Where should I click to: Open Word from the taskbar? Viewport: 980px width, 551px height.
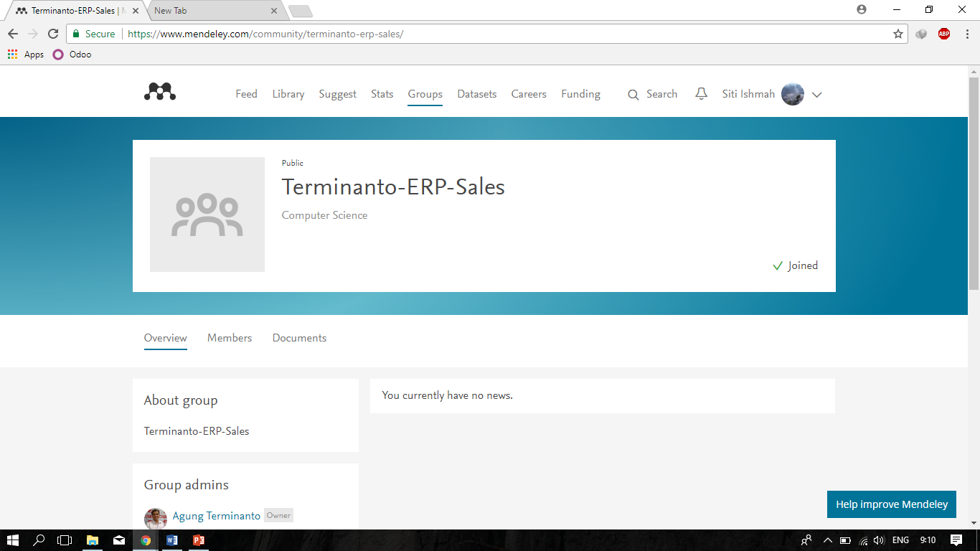click(172, 540)
